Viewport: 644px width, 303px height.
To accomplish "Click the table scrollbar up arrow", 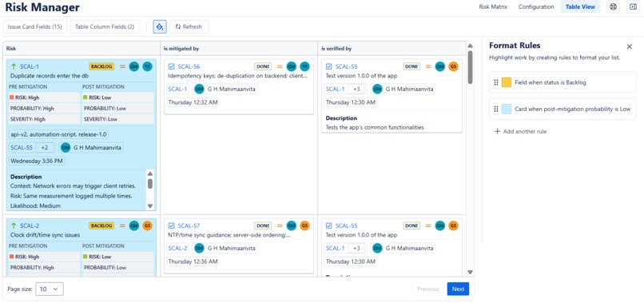I will point(471,46).
